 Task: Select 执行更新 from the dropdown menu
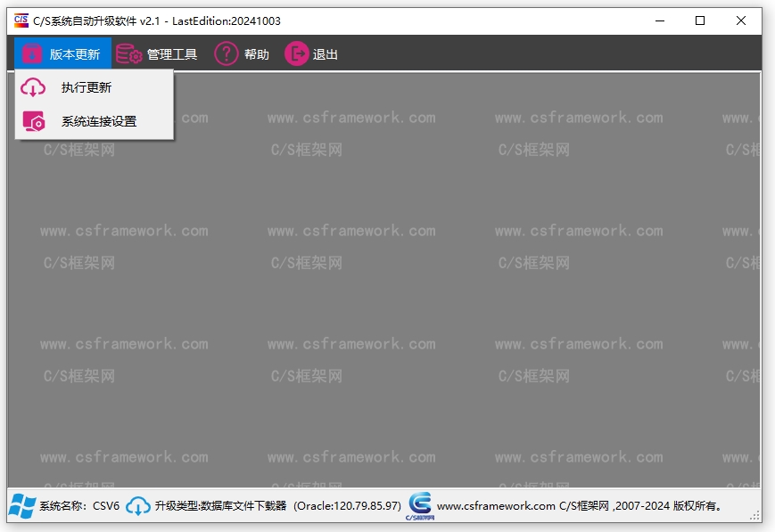point(87,87)
